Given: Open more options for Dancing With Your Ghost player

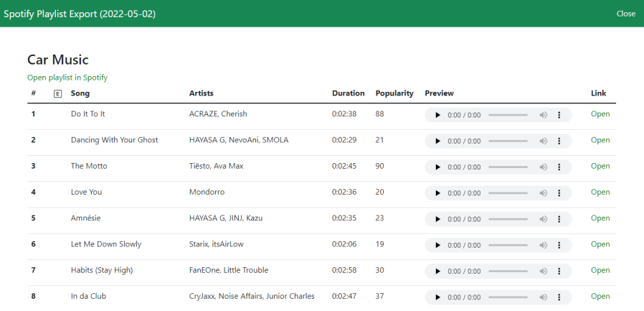Looking at the screenshot, I should (559, 141).
